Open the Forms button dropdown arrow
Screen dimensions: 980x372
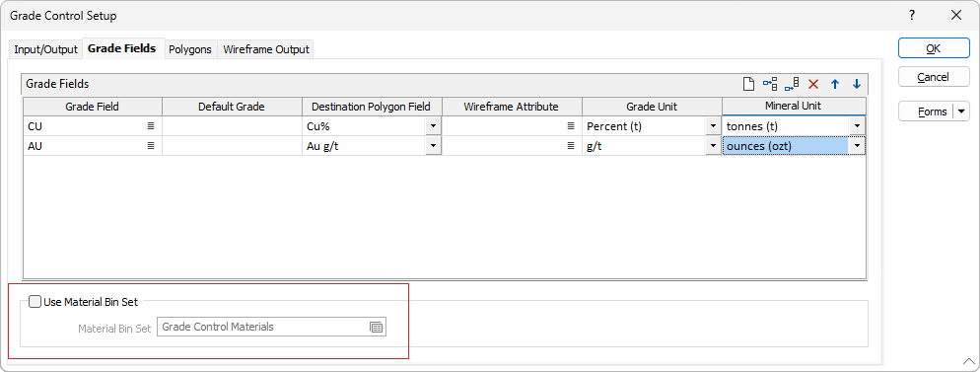pyautogui.click(x=961, y=112)
